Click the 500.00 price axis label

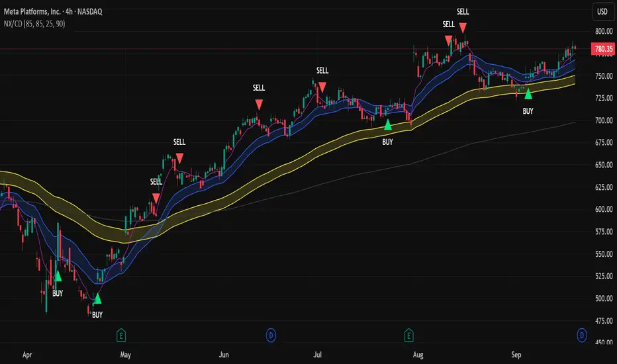click(604, 298)
